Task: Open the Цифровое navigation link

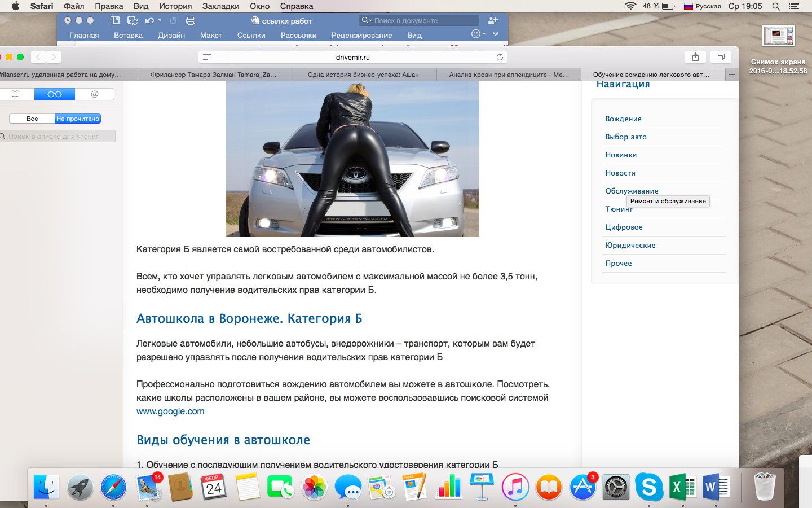Action: pos(624,227)
